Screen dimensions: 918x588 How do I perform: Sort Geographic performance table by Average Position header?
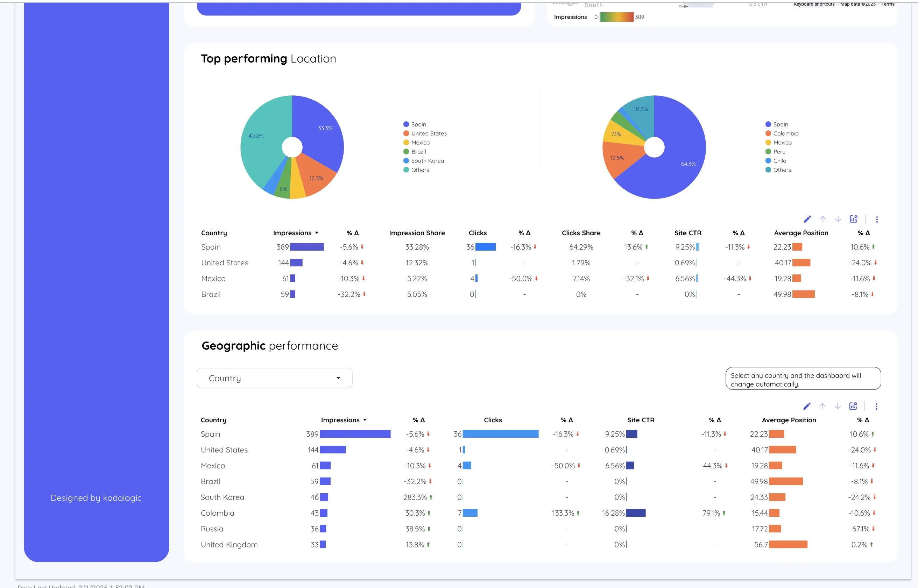coord(789,420)
